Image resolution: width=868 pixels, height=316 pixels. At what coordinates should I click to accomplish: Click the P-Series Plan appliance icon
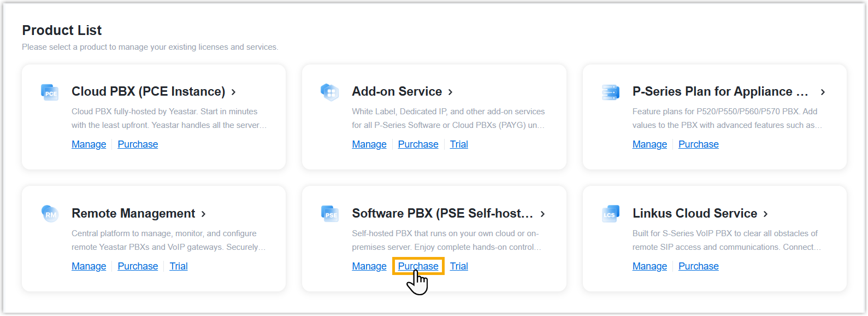tap(610, 92)
